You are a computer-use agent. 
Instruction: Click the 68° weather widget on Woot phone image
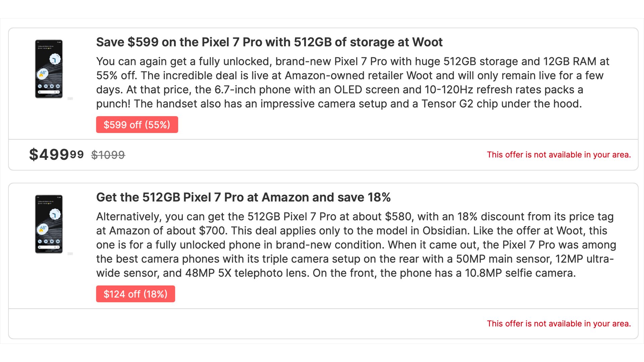click(x=43, y=73)
